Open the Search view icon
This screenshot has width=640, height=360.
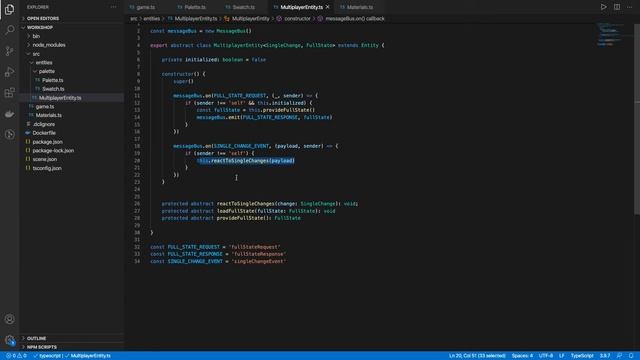(9, 30)
